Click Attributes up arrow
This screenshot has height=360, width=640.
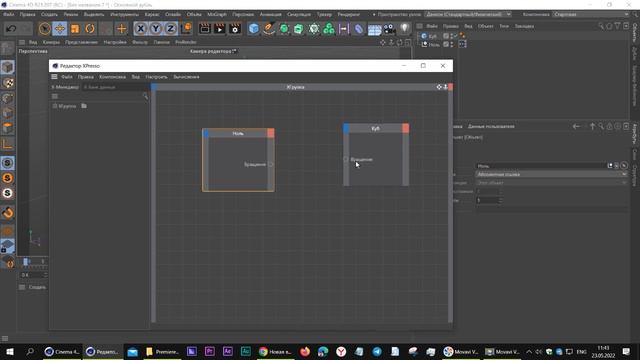pyautogui.click(x=593, y=127)
